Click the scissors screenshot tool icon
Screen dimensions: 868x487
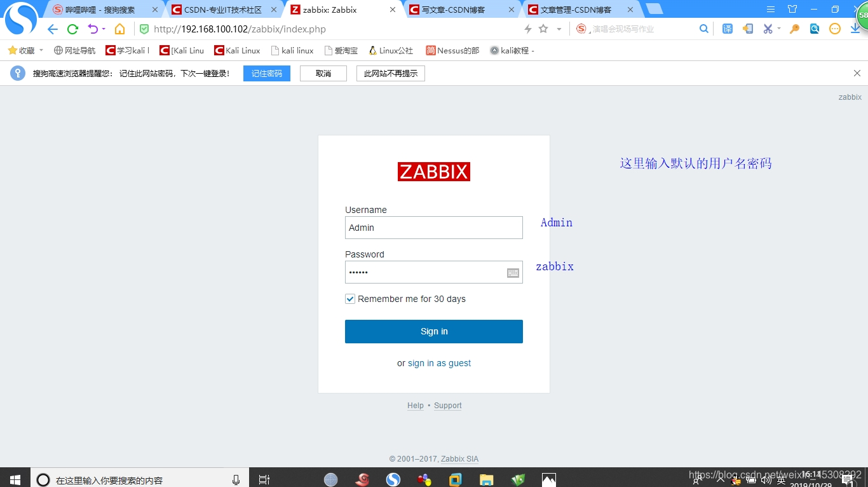pos(768,29)
